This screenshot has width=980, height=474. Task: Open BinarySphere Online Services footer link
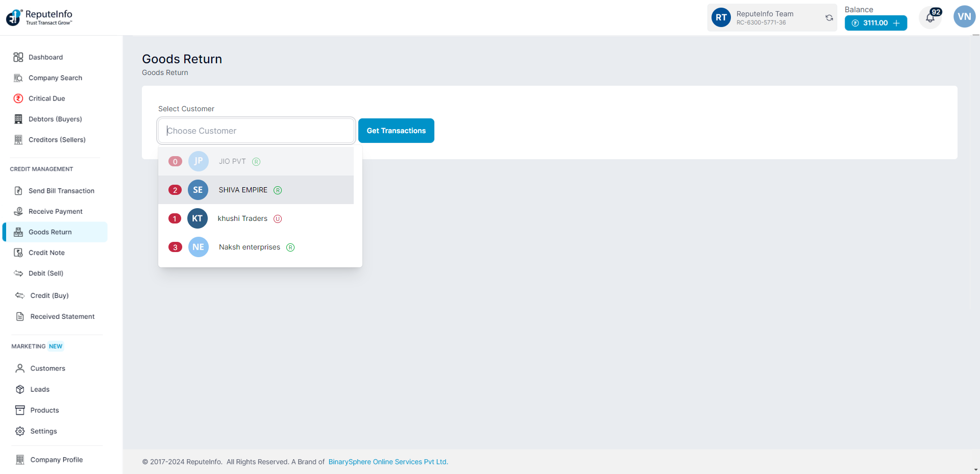(388, 462)
